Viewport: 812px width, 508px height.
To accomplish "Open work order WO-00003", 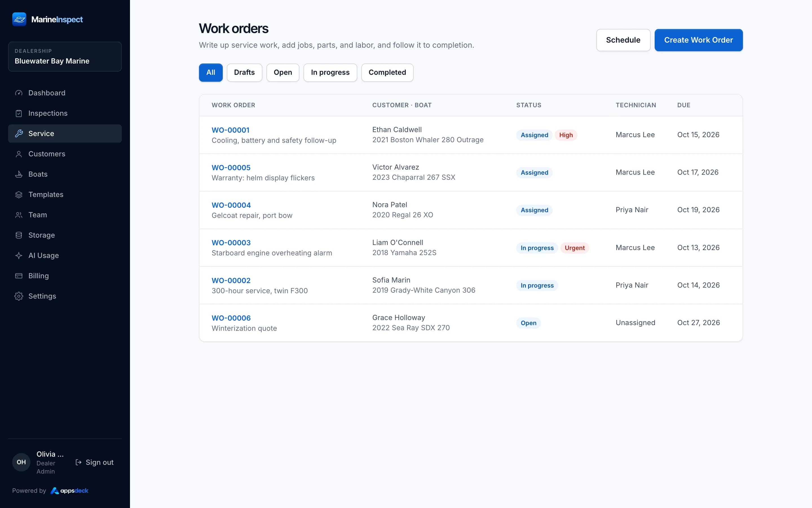I will pos(231,243).
